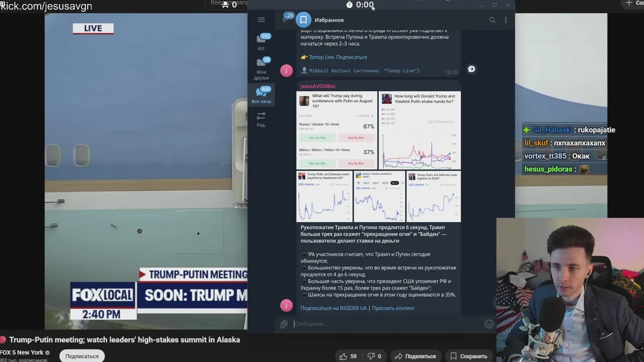This screenshot has height=362, width=644.
Task: Click the 0:00 timer at the top
Action: coord(360,5)
